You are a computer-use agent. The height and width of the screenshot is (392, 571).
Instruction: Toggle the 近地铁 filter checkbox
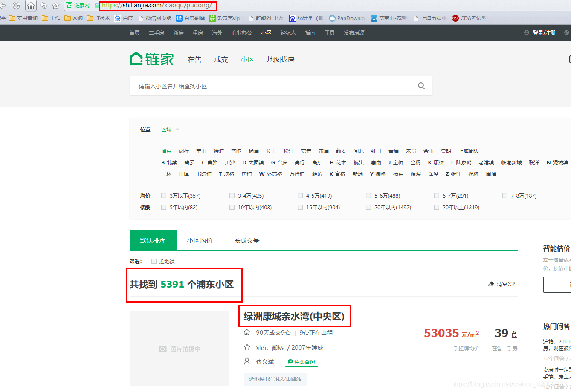pyautogui.click(x=154, y=261)
